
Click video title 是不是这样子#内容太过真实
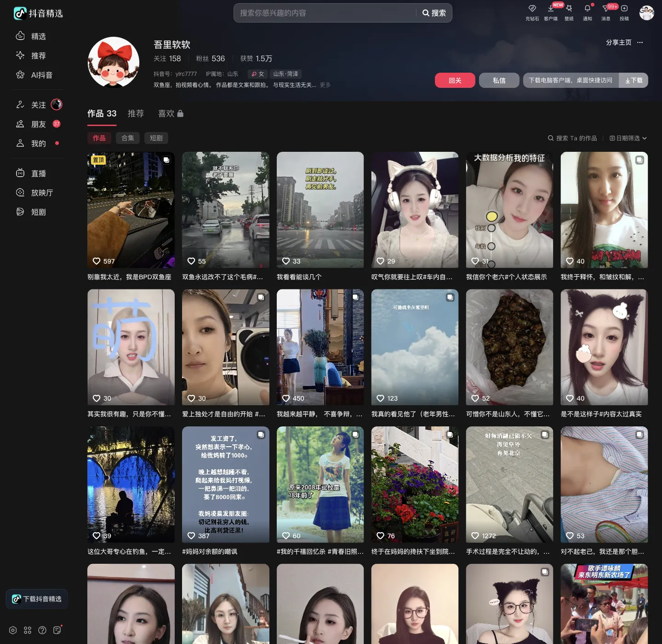pos(601,414)
